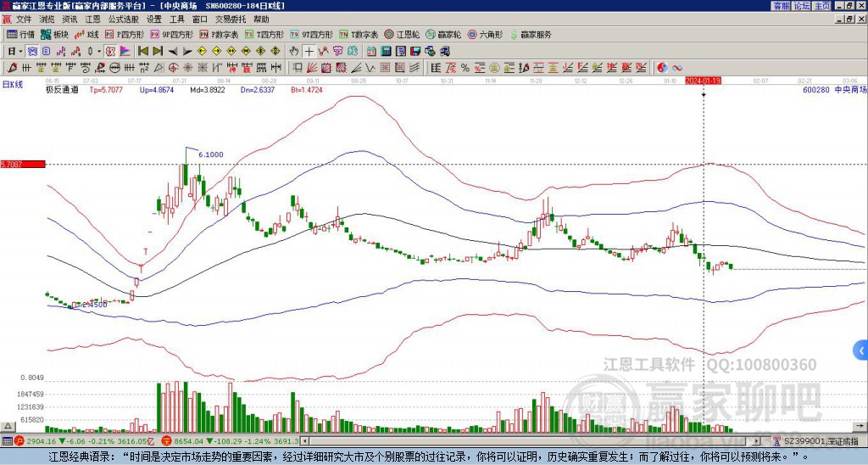Expand the 日 period dropdown

pos(21,52)
